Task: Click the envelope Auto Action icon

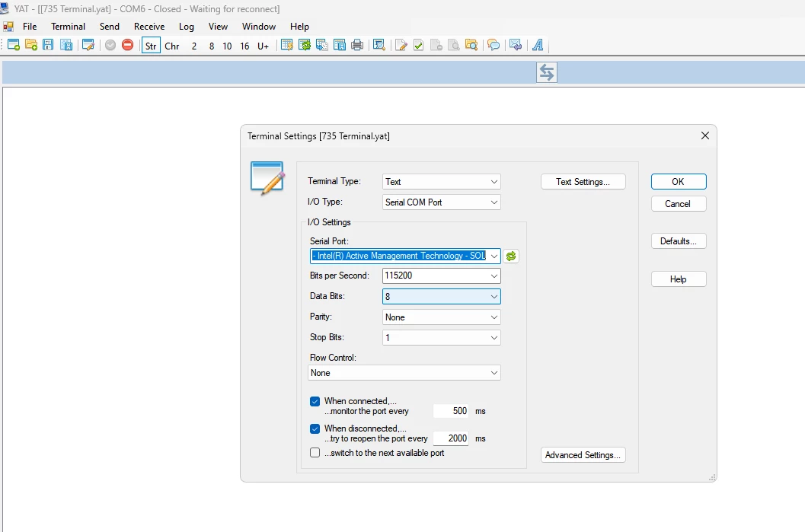Action: 516,45
